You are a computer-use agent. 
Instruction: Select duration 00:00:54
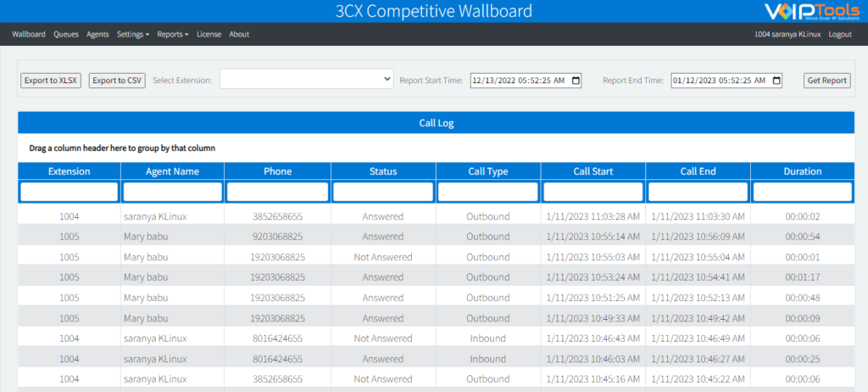pyautogui.click(x=802, y=237)
